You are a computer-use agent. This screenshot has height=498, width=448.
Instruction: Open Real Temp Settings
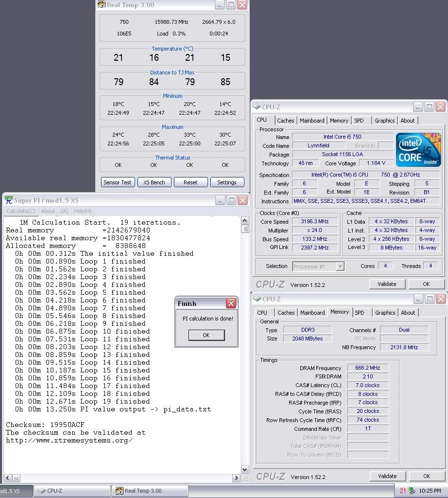[227, 182]
